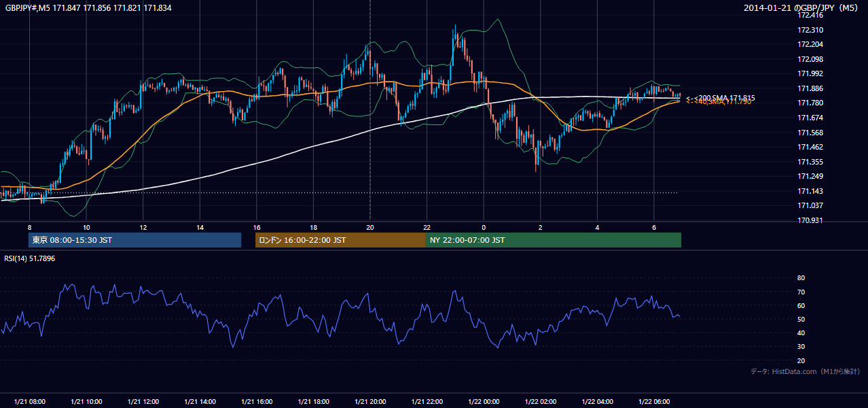Click hour label 14 under the price chart
The width and height of the screenshot is (868, 408).
[x=200, y=227]
